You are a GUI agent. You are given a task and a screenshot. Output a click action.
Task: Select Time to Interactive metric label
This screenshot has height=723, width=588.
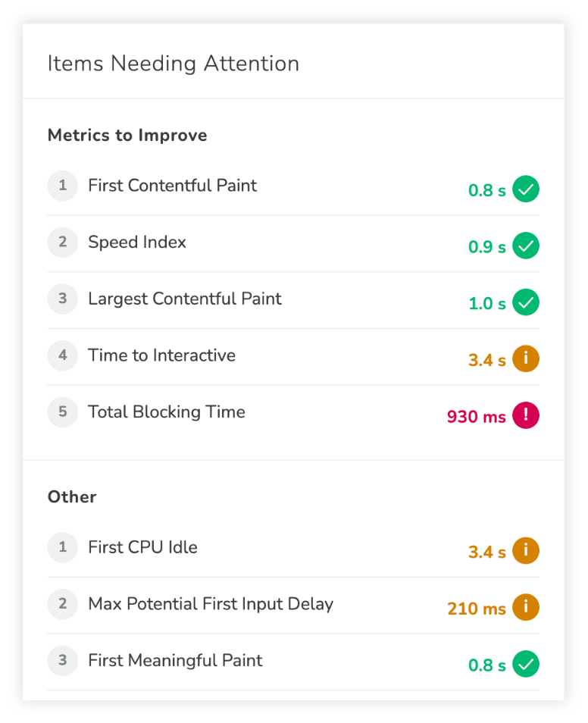161,355
